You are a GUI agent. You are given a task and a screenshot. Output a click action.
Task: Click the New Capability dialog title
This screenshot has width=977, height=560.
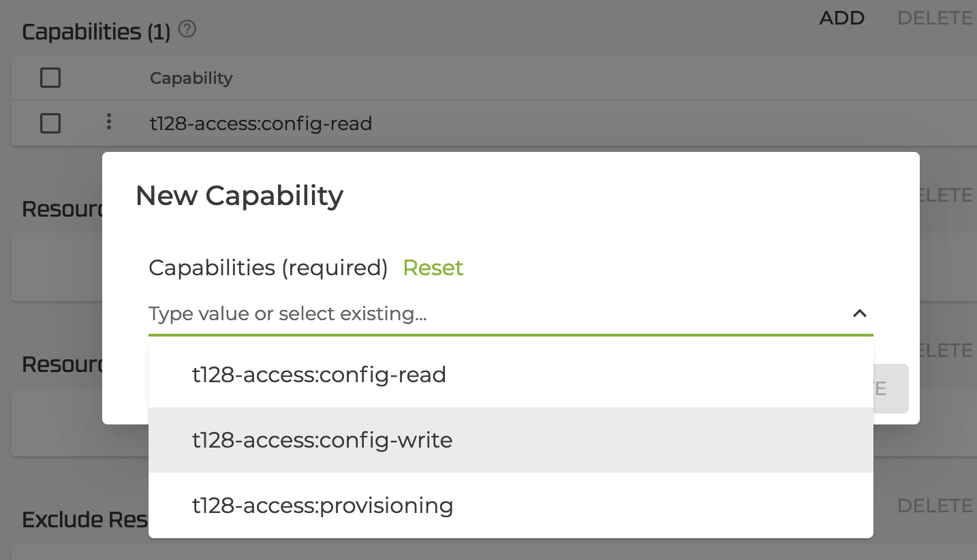pos(239,196)
